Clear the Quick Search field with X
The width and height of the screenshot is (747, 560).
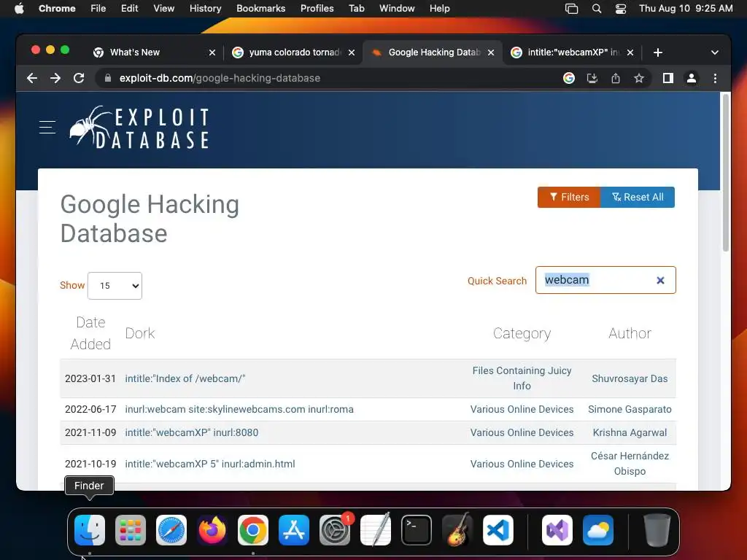tap(660, 281)
